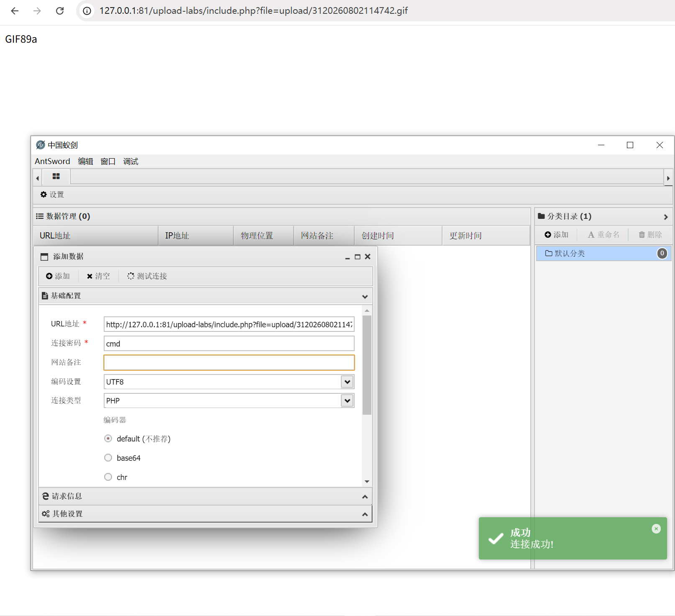This screenshot has height=616, width=675.
Task: Minimize the 中国蚁剑 window
Action: [x=601, y=145]
